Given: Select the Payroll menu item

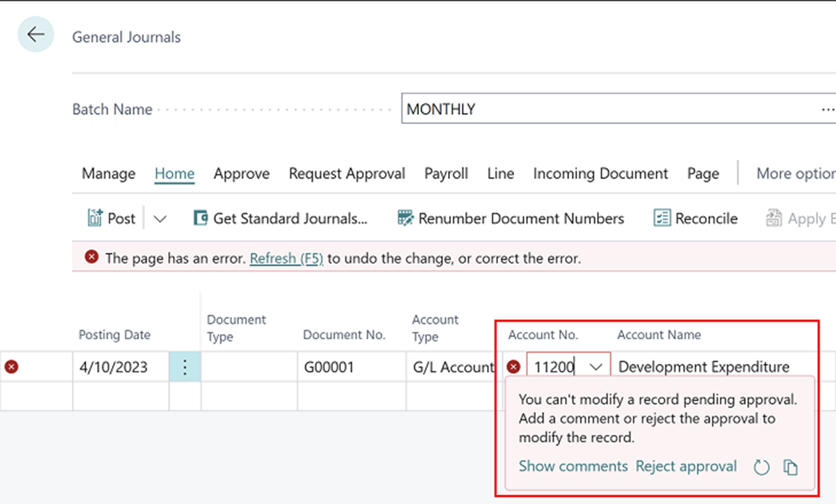Looking at the screenshot, I should (446, 174).
